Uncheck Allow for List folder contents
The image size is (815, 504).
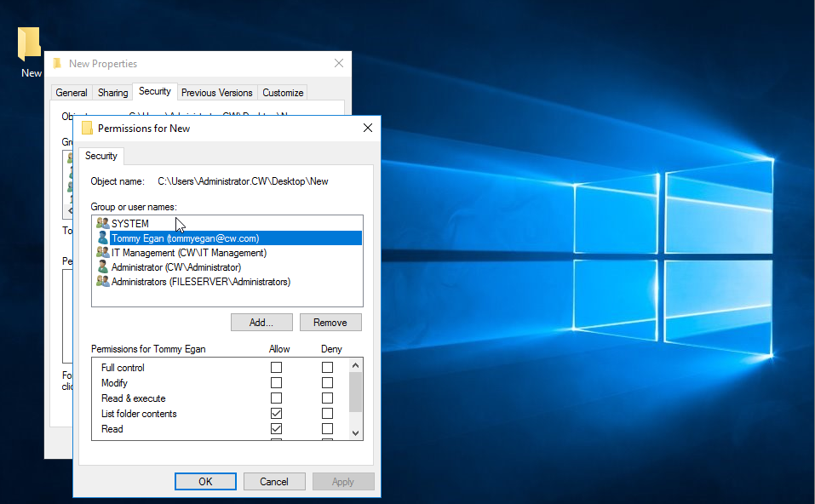(276, 414)
